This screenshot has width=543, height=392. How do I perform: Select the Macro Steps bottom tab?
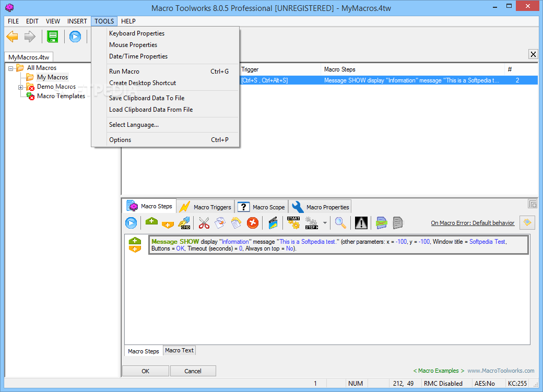(144, 351)
